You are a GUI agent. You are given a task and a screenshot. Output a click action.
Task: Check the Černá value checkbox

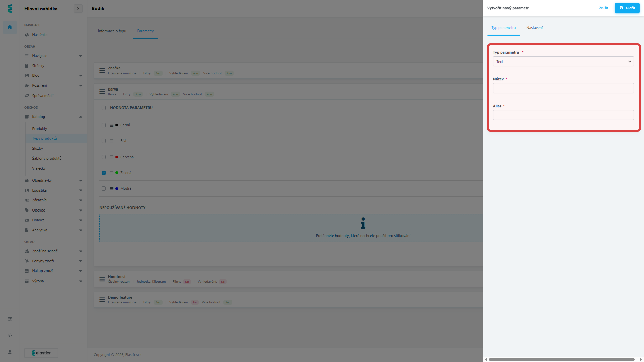[x=104, y=125]
